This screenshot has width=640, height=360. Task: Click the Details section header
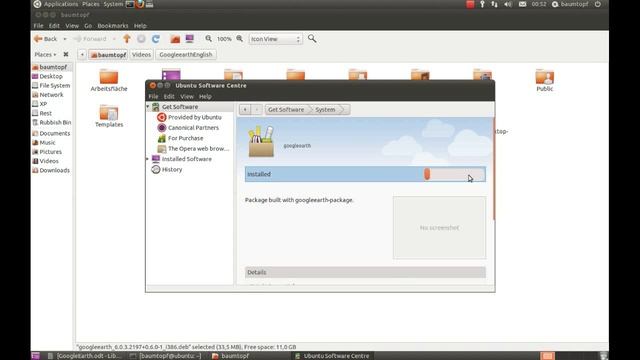point(365,272)
